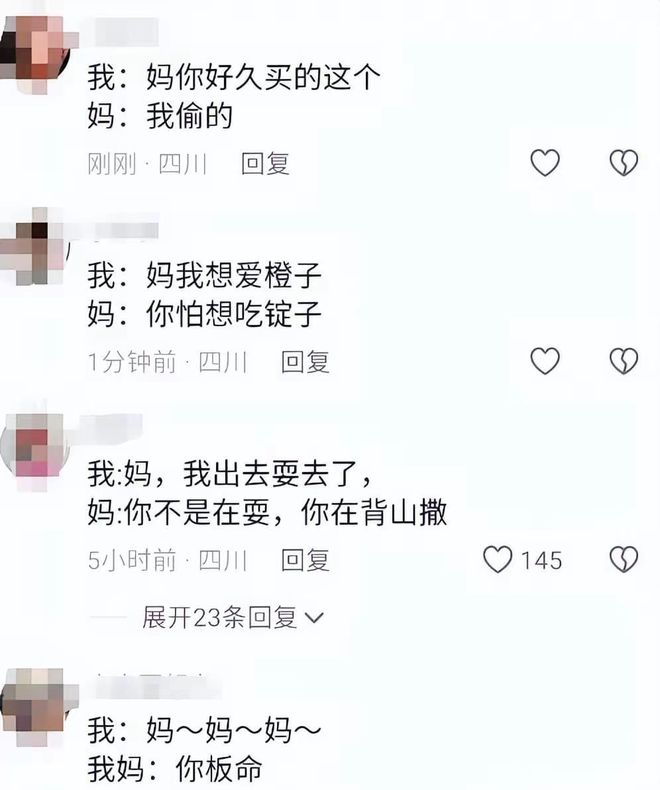Click the chevron next to 展开23条回复

(314, 618)
